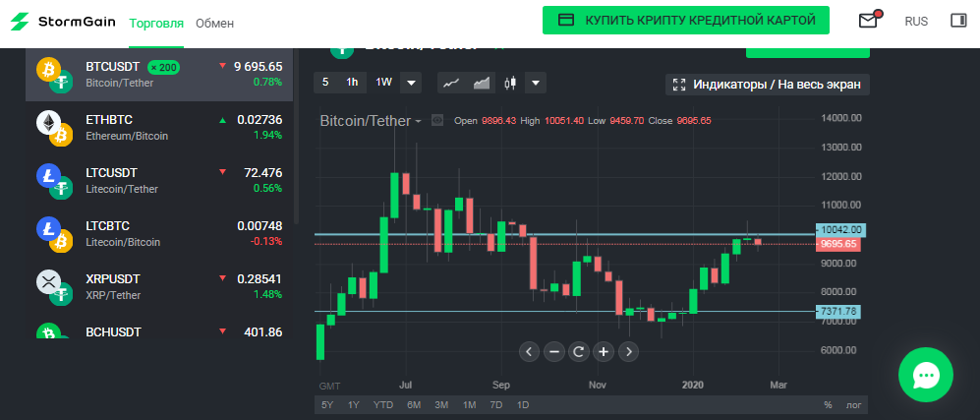Select LTCUSDT Litecoin/Tether instrument
Viewport: 980px width, 420px height.
[x=159, y=181]
